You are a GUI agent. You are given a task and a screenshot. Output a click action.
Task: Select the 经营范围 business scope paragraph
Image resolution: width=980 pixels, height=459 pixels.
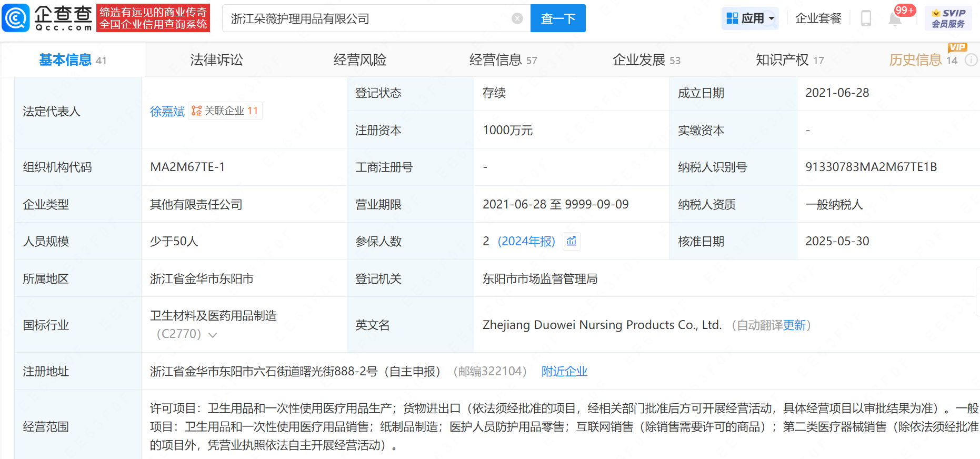point(564,427)
